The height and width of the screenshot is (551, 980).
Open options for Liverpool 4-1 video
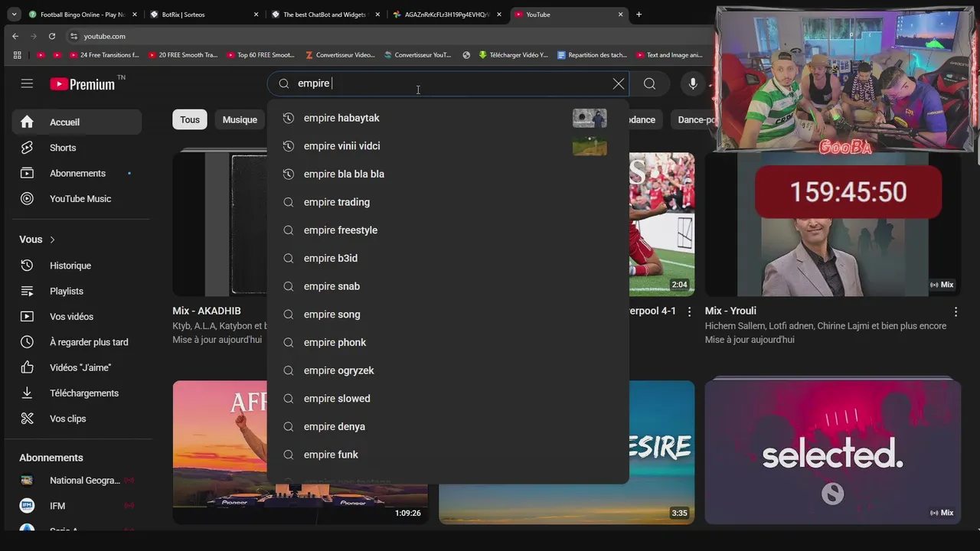(x=689, y=311)
